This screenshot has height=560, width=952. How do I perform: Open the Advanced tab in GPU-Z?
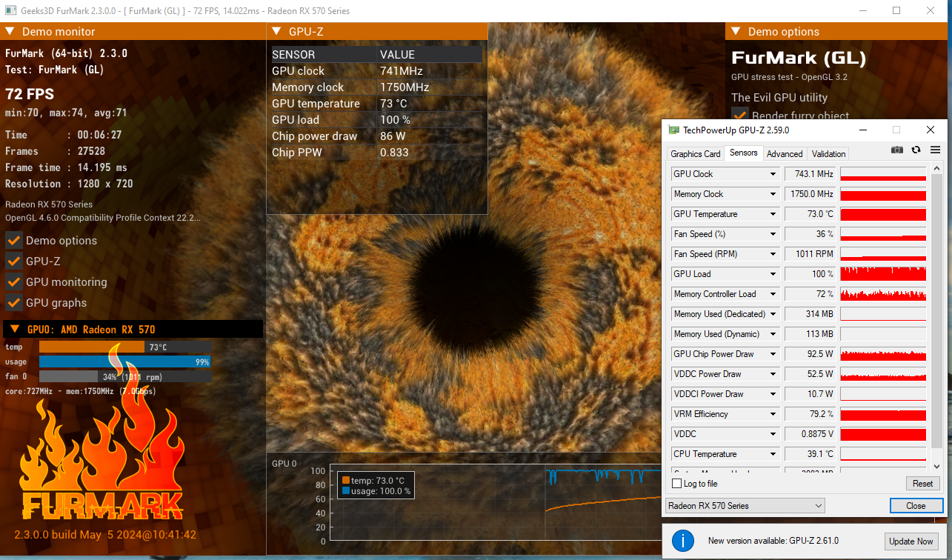coord(785,153)
